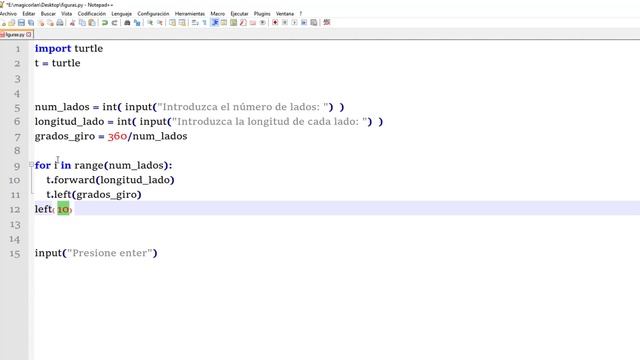Image resolution: width=640 pixels, height=360 pixels.
Task: Open Find with the binoculars icon
Action: pyautogui.click(x=127, y=23)
